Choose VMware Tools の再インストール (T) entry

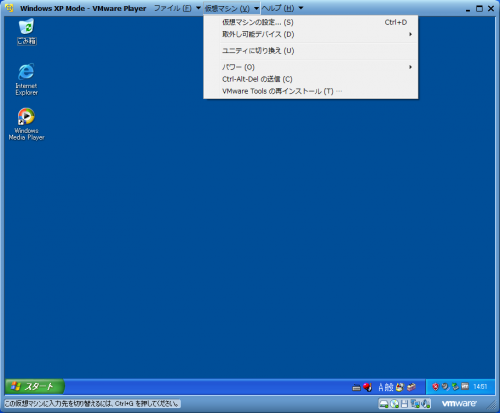click(x=311, y=91)
